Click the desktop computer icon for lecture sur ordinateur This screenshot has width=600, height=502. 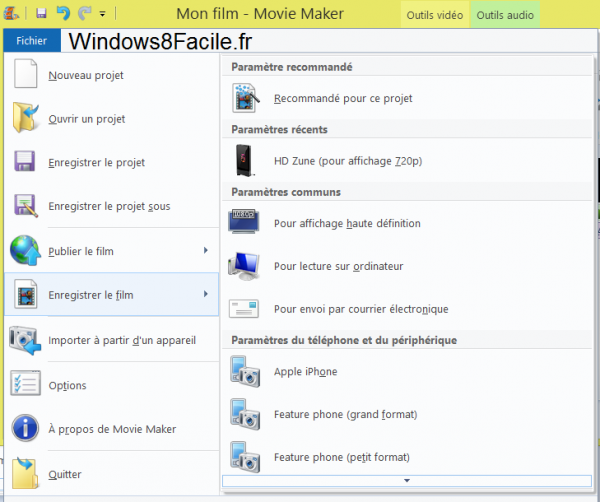point(244,266)
